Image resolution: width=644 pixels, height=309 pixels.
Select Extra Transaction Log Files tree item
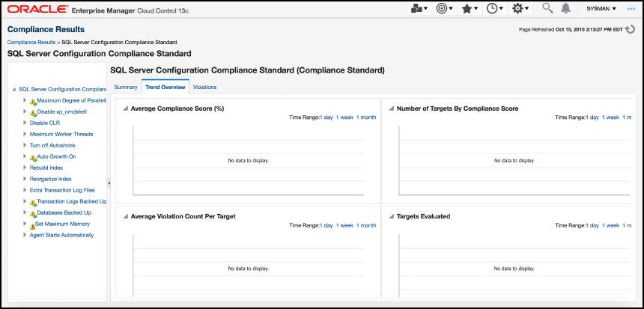coord(62,190)
